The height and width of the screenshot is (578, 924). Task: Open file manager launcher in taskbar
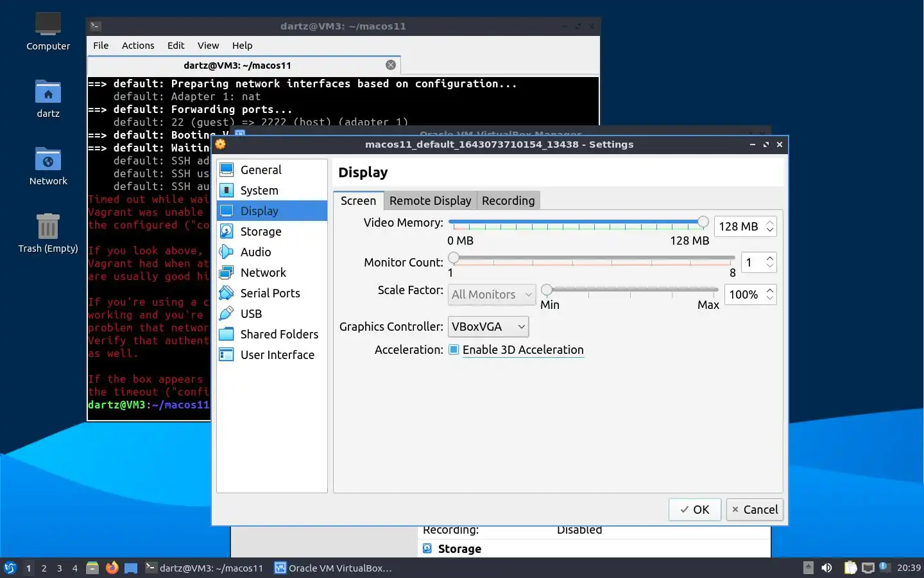click(x=92, y=568)
